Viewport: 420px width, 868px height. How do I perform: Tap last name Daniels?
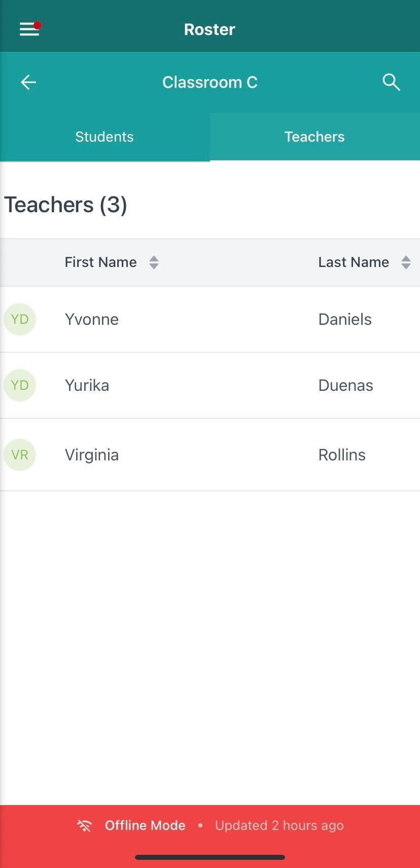coord(345,319)
